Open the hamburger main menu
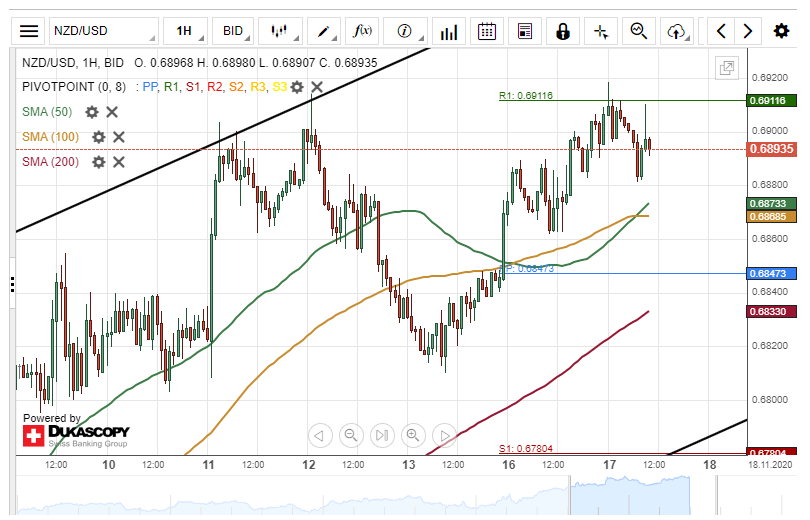Image resolution: width=810 pixels, height=520 pixels. pyautogui.click(x=30, y=31)
